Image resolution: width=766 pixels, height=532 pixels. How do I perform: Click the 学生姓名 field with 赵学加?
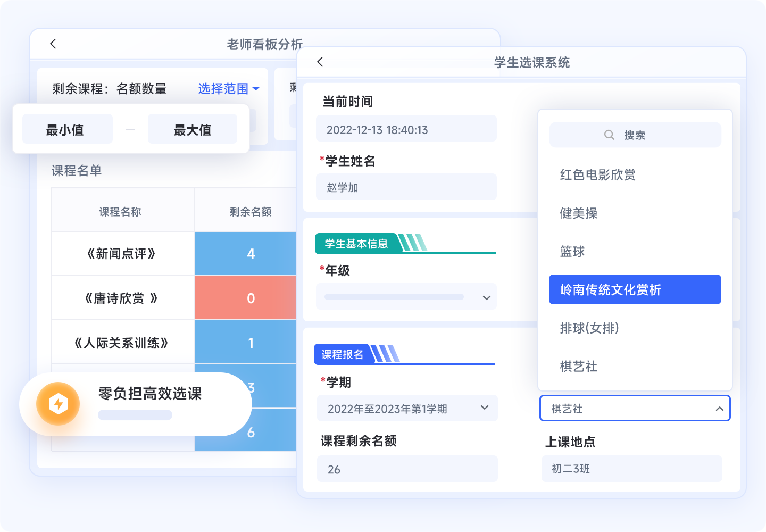point(406,187)
